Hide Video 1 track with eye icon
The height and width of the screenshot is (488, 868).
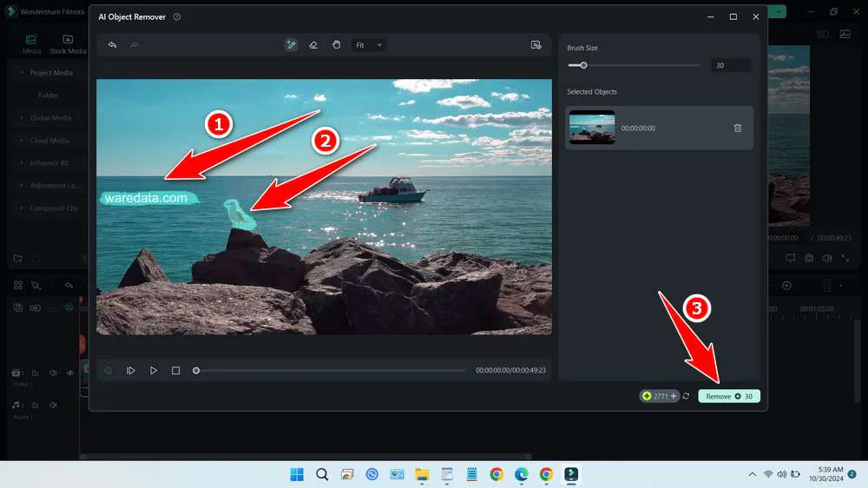pyautogui.click(x=70, y=373)
